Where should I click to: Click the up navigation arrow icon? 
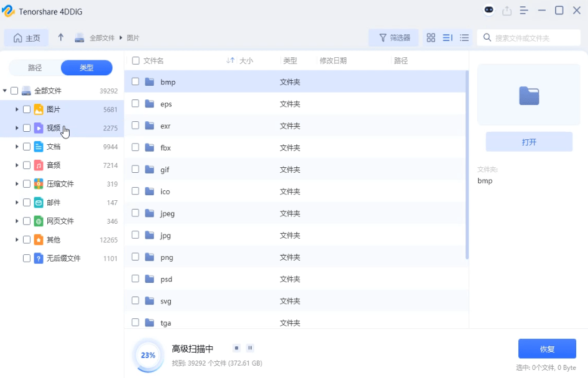pos(60,37)
